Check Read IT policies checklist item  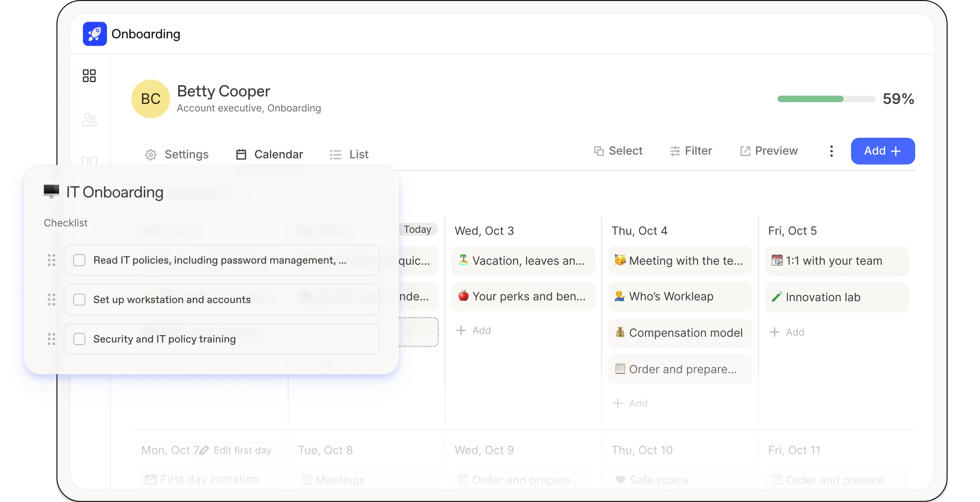coord(79,260)
